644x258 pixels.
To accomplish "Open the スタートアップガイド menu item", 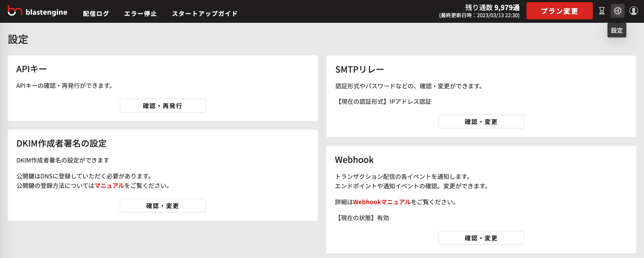I will tap(205, 13).
